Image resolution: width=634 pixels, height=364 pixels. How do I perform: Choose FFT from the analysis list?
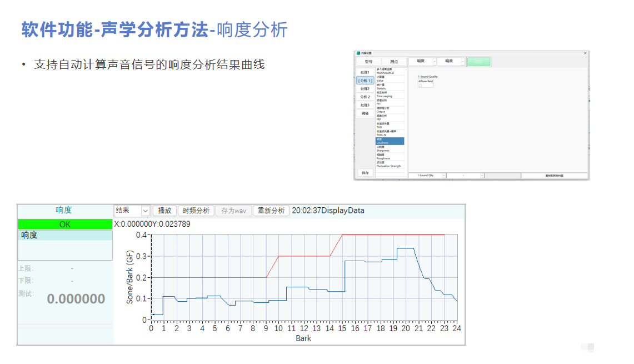pyautogui.click(x=390, y=102)
